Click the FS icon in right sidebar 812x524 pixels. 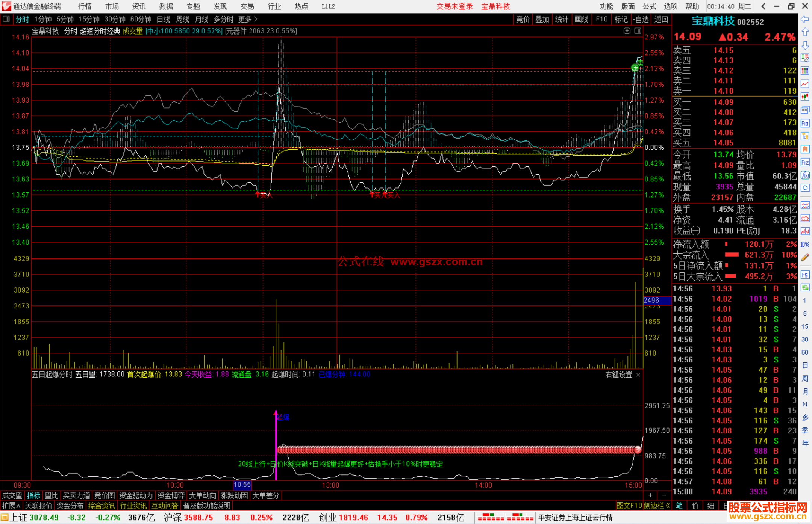[x=805, y=275]
